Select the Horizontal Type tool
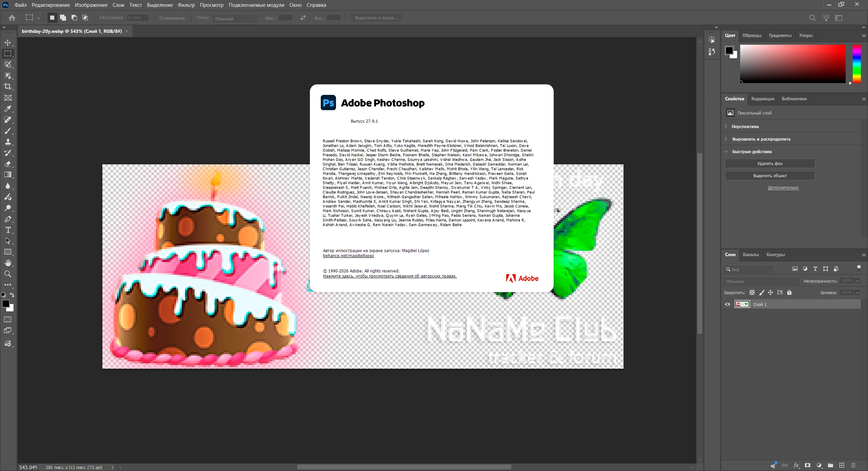 click(x=8, y=230)
